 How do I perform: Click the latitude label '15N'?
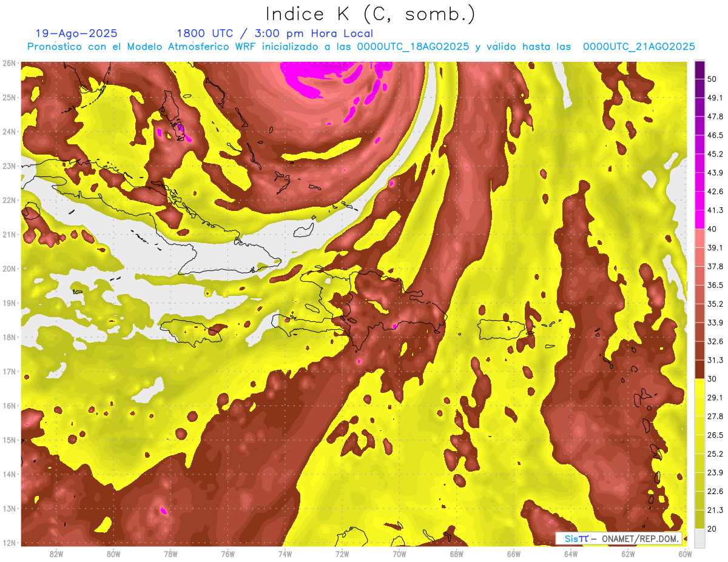click(x=8, y=440)
